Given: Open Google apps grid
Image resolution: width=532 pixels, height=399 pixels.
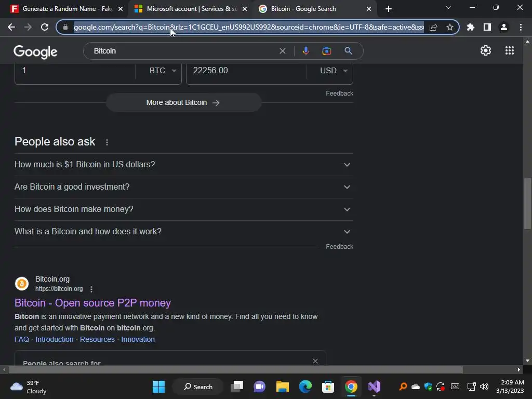Looking at the screenshot, I should click(510, 50).
